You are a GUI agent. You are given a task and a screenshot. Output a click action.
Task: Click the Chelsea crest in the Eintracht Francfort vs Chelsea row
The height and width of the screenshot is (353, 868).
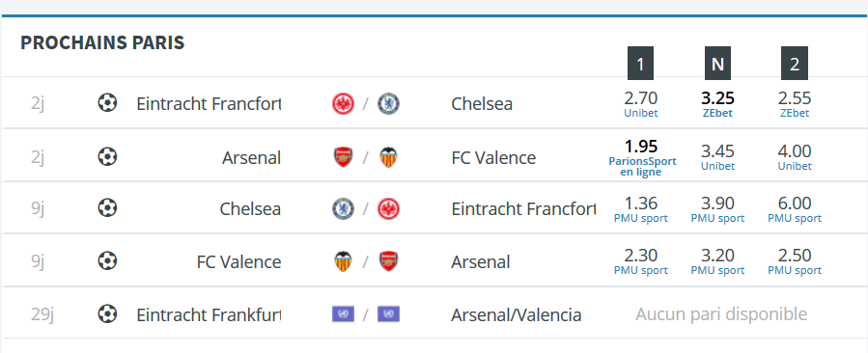pyautogui.click(x=388, y=104)
